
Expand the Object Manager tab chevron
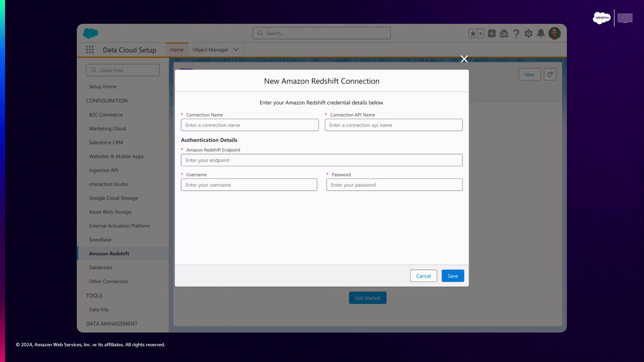click(236, 50)
